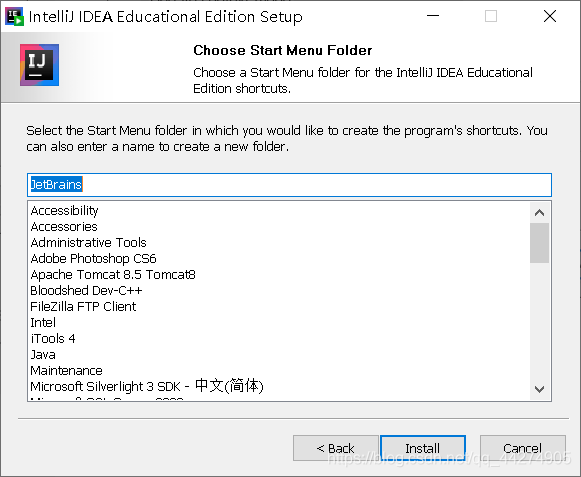The width and height of the screenshot is (581, 477).
Task: Go back with the Back button
Action: pos(336,448)
